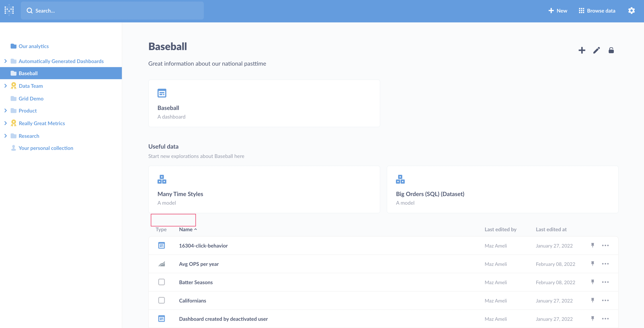Expand the Data Team collection
The width and height of the screenshot is (644, 328).
coord(6,86)
